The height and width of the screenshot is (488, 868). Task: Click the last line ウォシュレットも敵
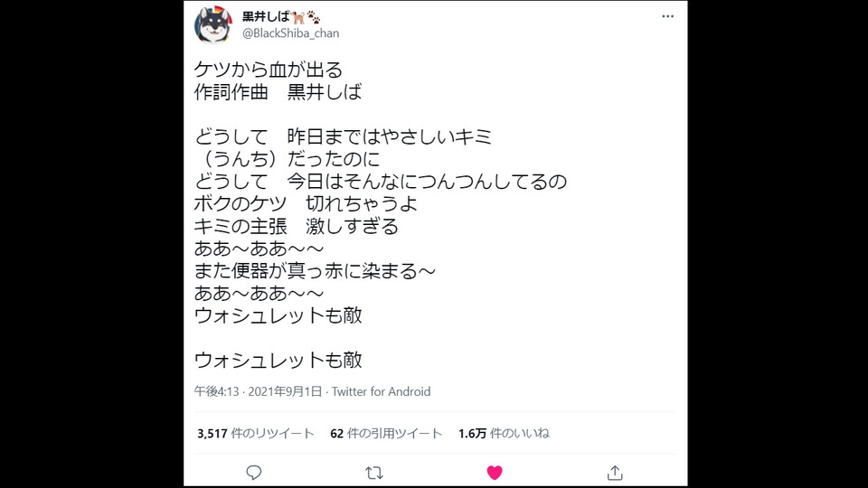[x=278, y=361]
